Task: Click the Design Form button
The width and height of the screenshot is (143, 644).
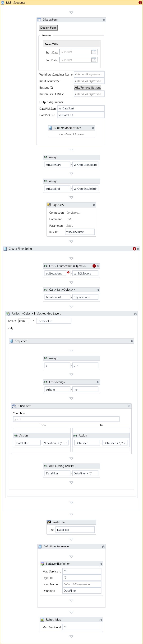Action: tap(48, 28)
